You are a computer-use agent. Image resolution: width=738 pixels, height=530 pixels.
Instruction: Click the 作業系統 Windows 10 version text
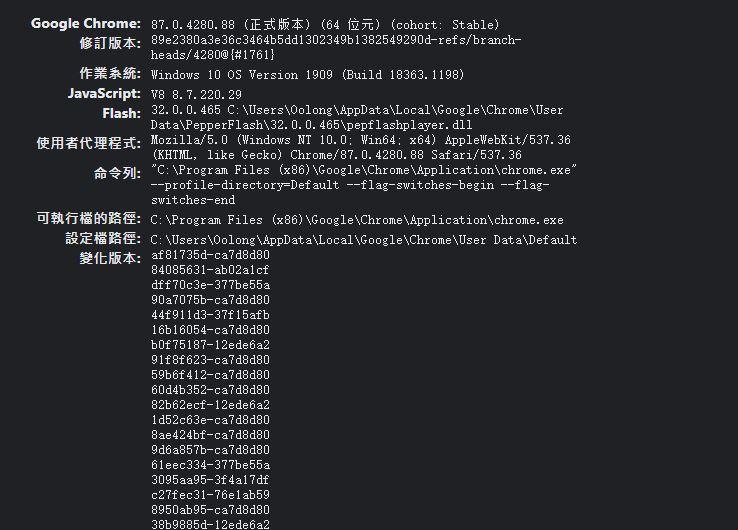[307, 75]
